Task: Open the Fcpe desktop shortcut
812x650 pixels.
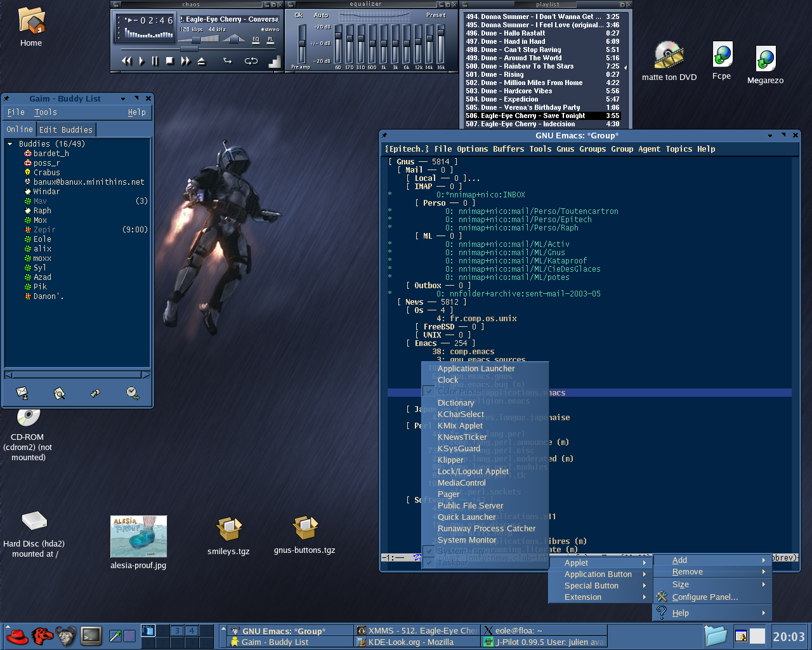Action: 722,61
